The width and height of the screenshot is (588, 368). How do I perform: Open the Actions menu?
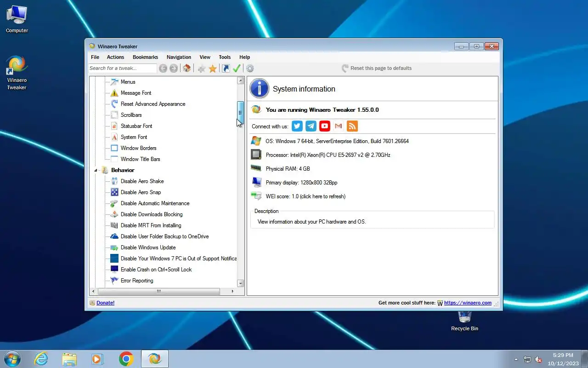click(x=115, y=57)
